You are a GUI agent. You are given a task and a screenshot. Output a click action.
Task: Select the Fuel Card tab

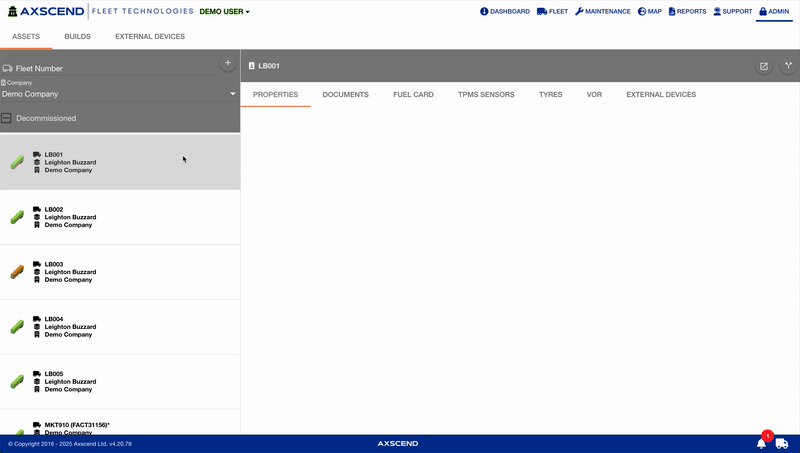coord(413,94)
